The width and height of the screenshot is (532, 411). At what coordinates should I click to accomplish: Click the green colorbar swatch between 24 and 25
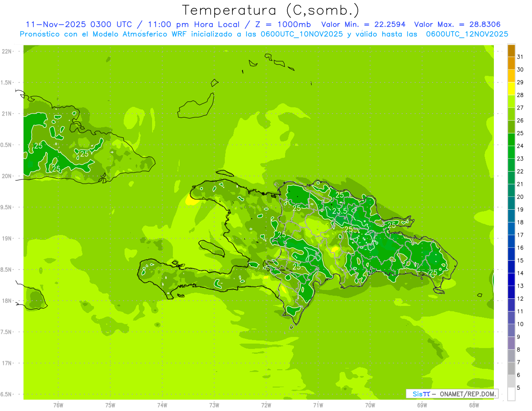tap(511, 140)
